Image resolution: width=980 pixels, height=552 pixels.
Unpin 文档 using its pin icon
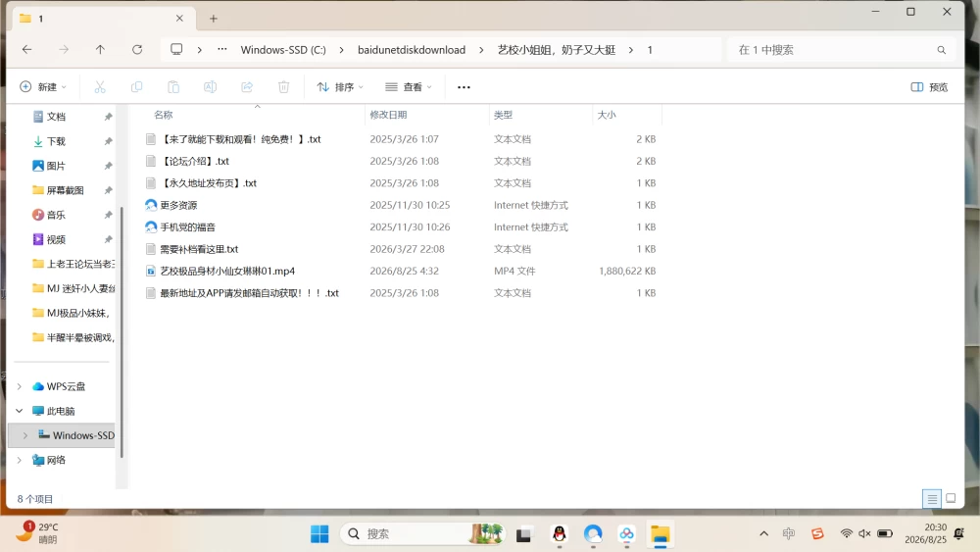point(108,117)
